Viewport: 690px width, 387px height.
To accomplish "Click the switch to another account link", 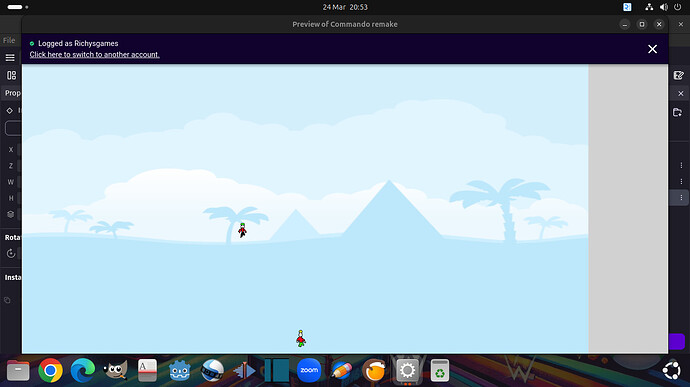I will click(95, 55).
